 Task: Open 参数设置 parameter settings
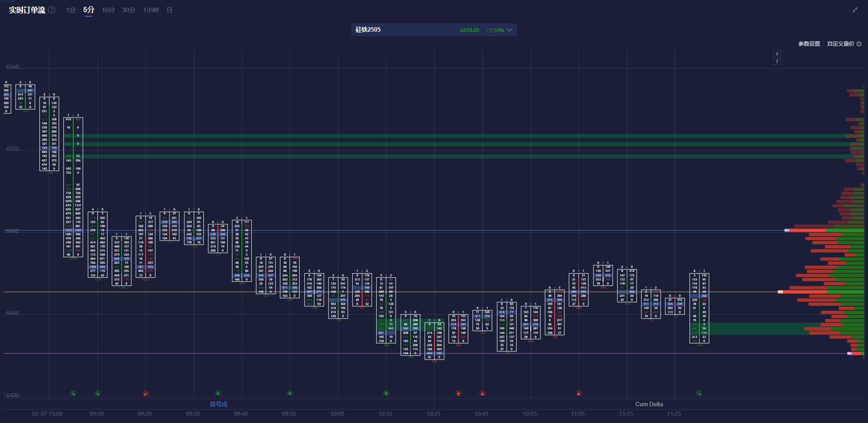tap(808, 43)
